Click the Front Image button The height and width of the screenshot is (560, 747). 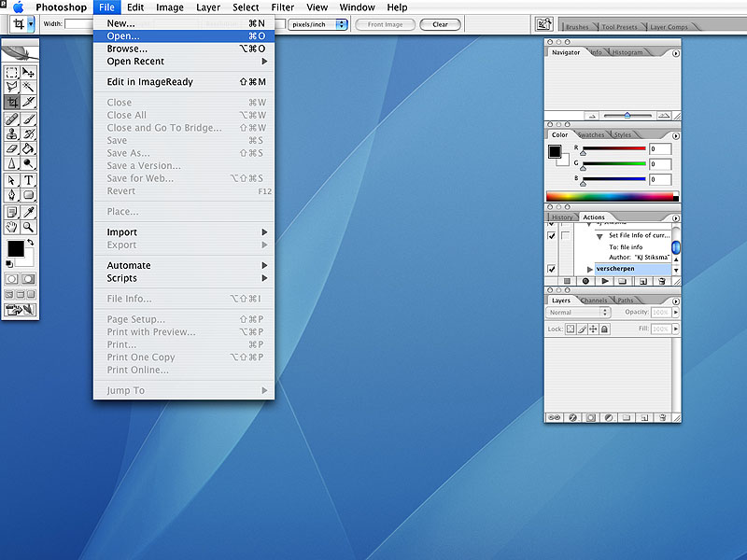[x=385, y=24]
